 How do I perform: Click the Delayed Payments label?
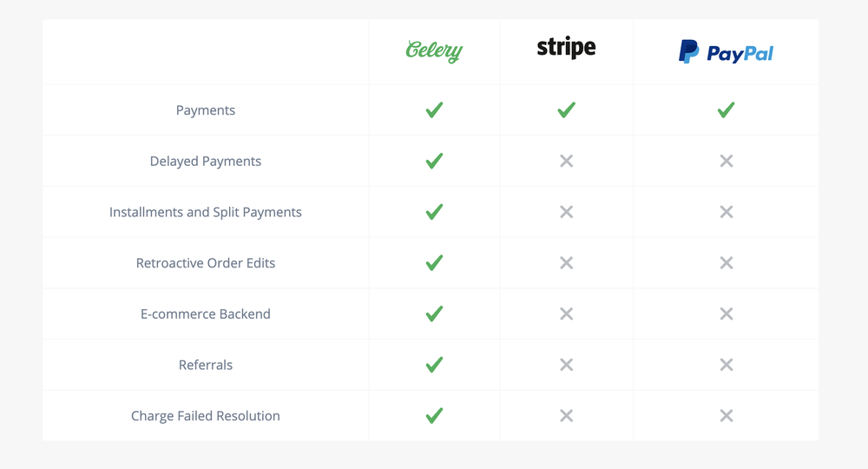click(206, 162)
